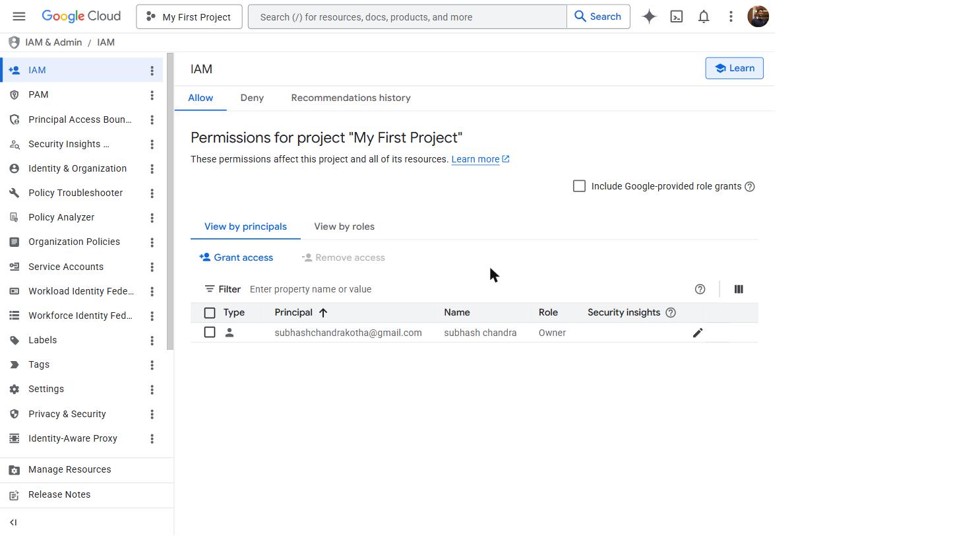Open three-dot menu beside Principal Access Boundary
980x536 pixels.
point(152,119)
